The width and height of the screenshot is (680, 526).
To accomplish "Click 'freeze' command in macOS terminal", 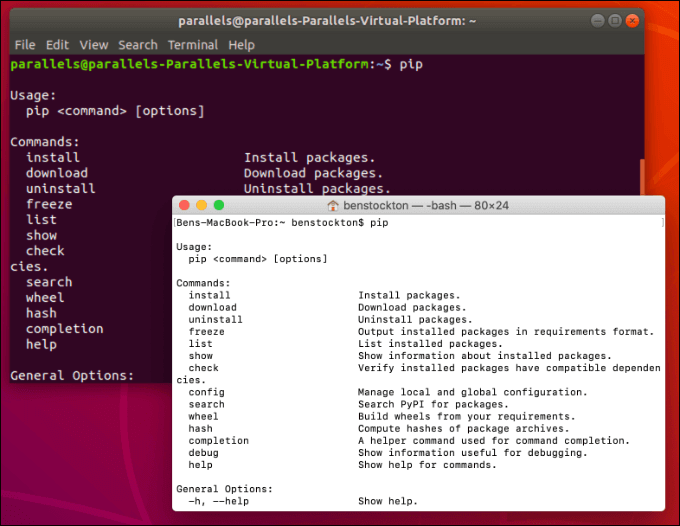I will (x=206, y=332).
